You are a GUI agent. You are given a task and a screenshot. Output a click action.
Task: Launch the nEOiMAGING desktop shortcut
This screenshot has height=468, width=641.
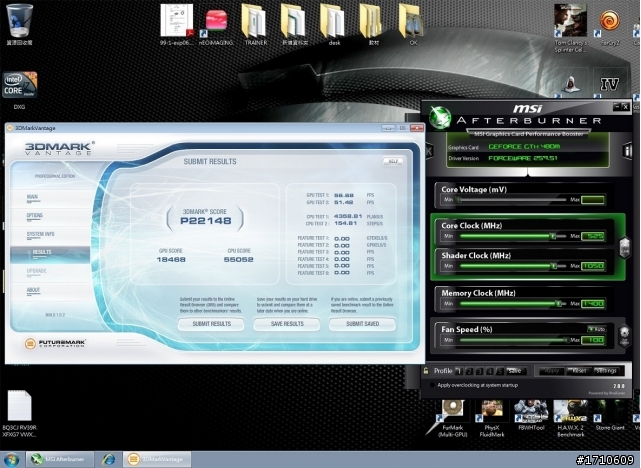(216, 27)
